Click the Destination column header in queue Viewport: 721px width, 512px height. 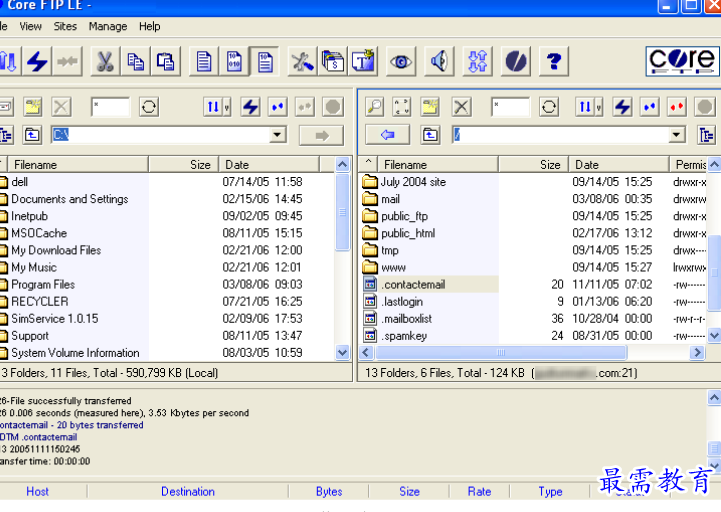point(188,491)
